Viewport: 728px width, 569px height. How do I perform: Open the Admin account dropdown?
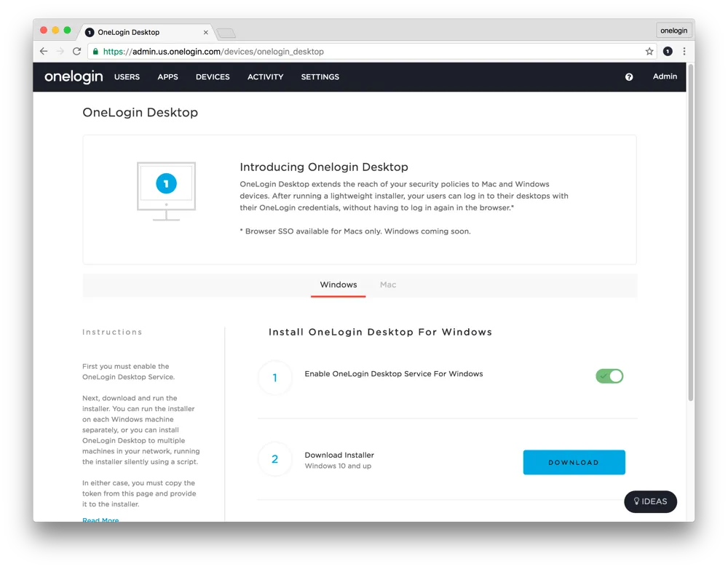click(665, 76)
